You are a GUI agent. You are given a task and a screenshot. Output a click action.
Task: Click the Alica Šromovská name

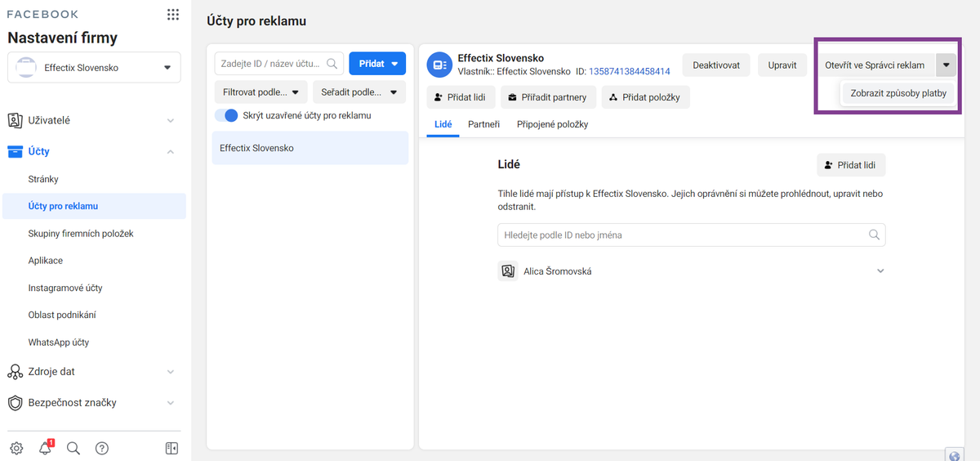[x=557, y=271]
